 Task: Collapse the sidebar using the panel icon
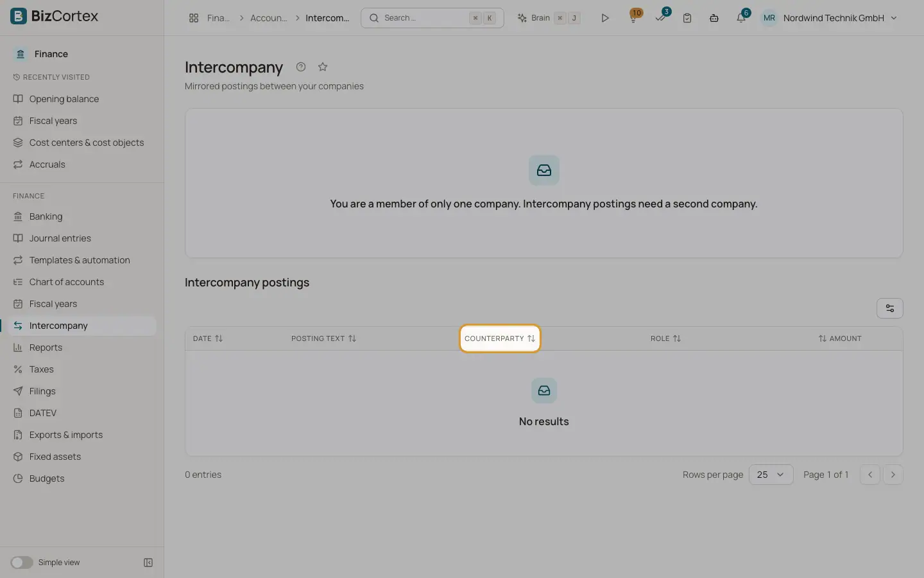pos(148,563)
